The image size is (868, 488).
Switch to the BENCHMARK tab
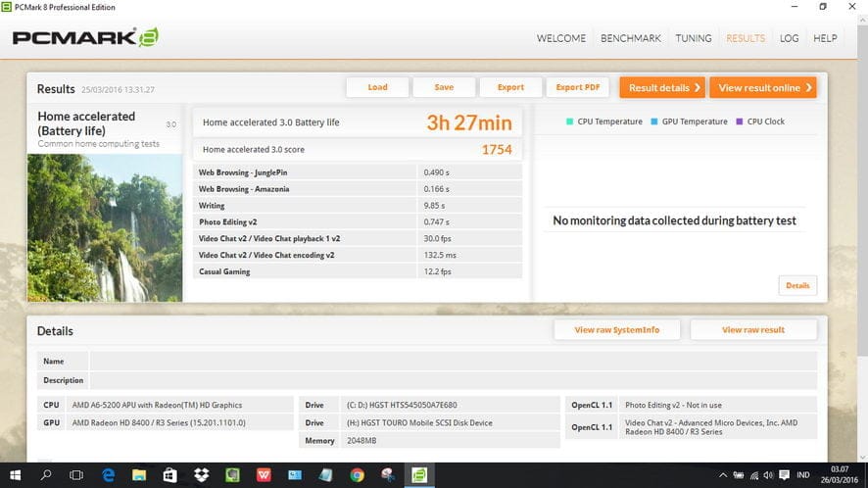point(631,38)
